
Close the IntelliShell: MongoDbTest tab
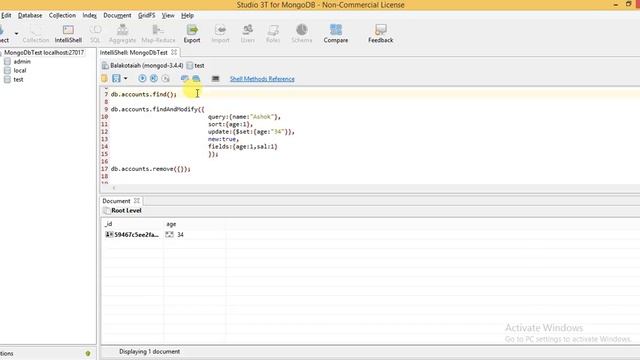point(174,52)
